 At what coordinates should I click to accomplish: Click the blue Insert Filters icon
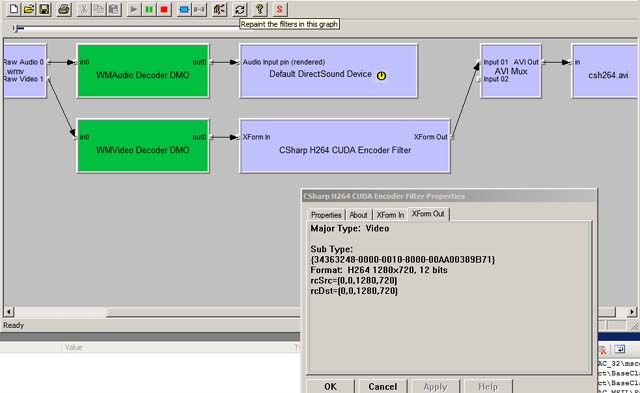[184, 9]
